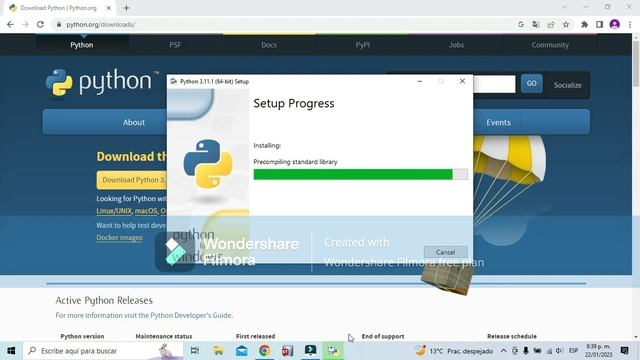The image size is (640, 360).
Task: Open the Python installer taskbar icon
Action: [333, 351]
